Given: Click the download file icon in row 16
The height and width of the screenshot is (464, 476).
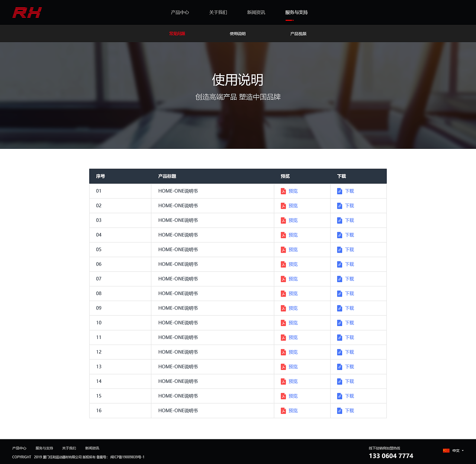Looking at the screenshot, I should (x=340, y=410).
